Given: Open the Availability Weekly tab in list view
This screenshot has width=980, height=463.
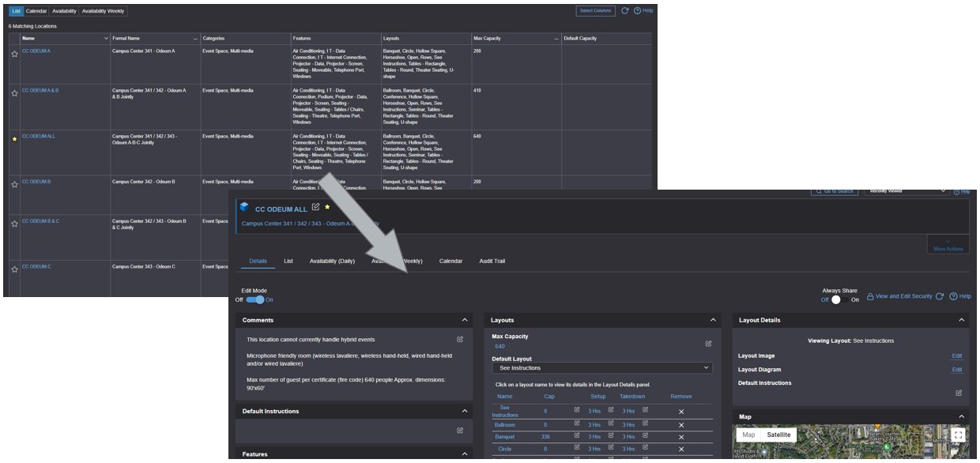Looking at the screenshot, I should tap(104, 11).
